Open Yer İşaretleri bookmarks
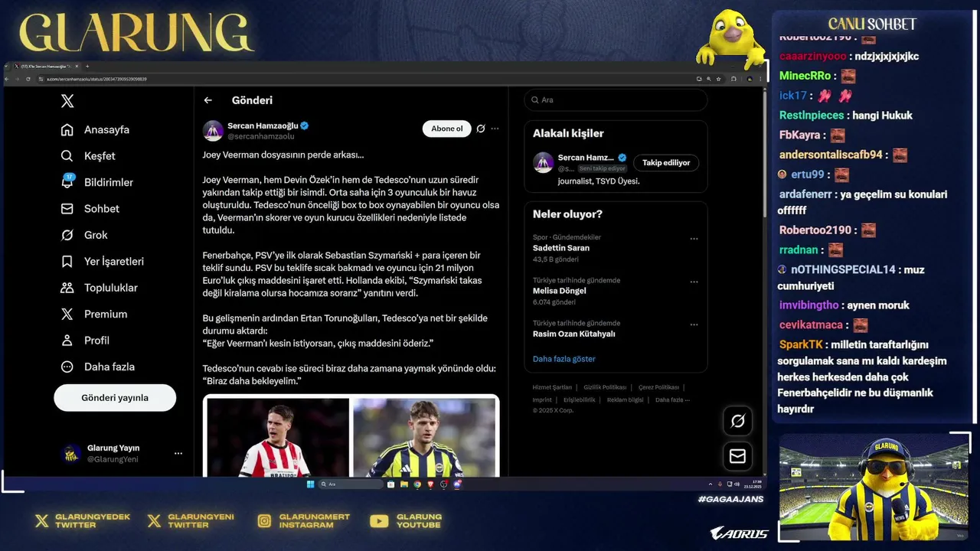 coord(103,262)
